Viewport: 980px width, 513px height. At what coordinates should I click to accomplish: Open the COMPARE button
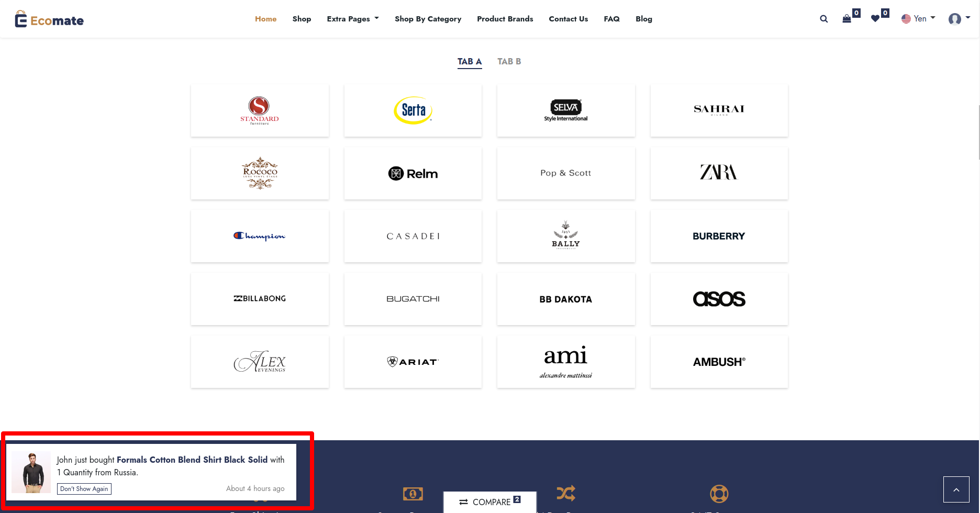pyautogui.click(x=490, y=502)
